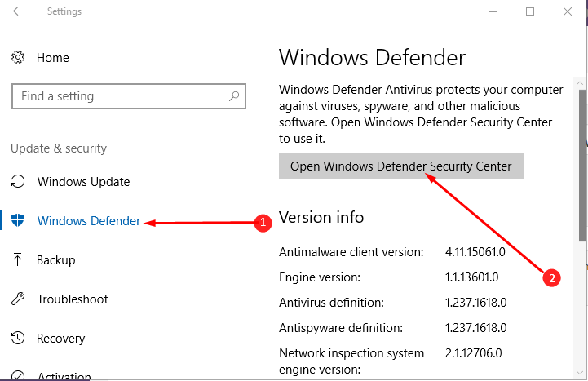
Task: Click the Network inspection system engine label
Action: 351,361
